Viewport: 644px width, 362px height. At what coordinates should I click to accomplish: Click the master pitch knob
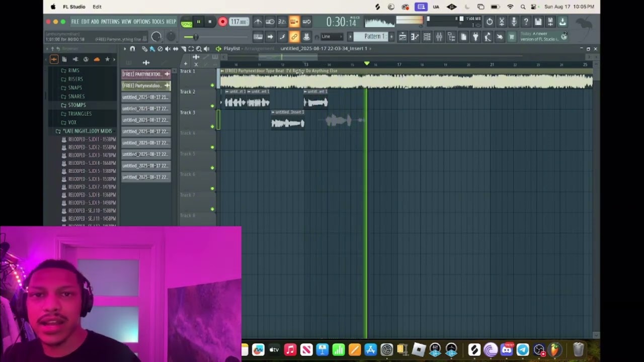(171, 36)
